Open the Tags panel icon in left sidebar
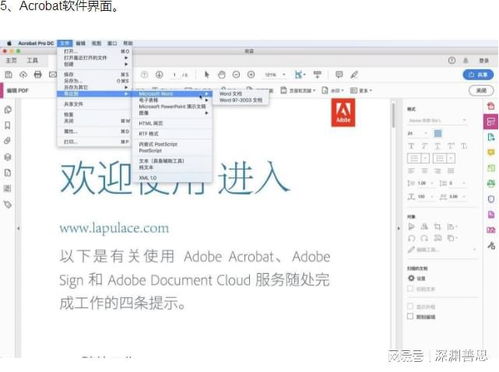Screen dimensions: 499x372 click(7, 204)
